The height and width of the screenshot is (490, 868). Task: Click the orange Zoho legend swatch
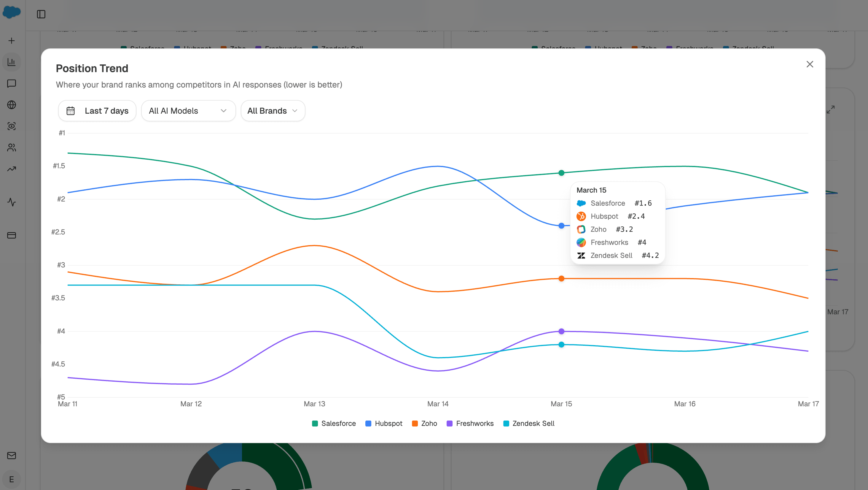click(x=415, y=424)
